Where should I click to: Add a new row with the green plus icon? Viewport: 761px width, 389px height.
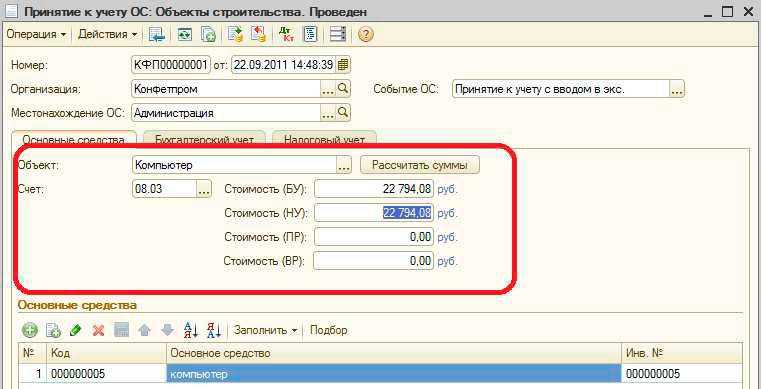[x=30, y=330]
